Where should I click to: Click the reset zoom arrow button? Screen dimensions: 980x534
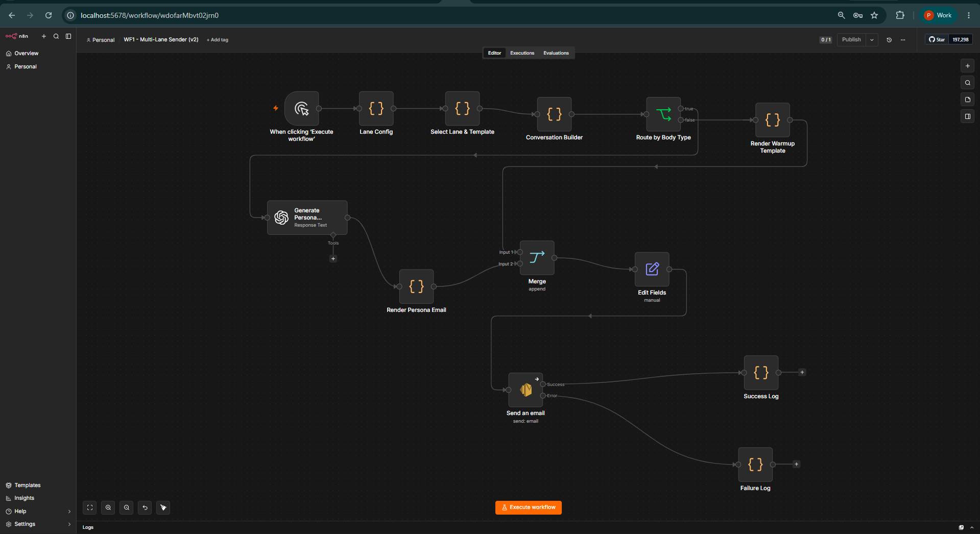[x=145, y=507]
